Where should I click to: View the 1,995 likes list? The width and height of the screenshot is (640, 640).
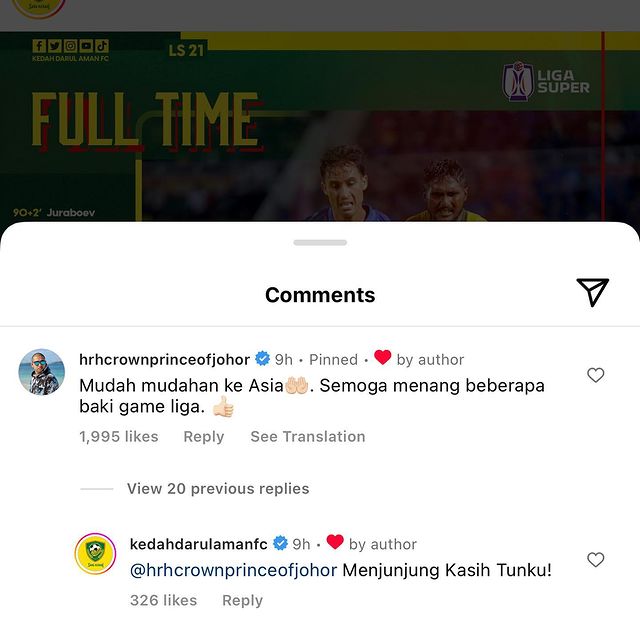click(x=119, y=437)
